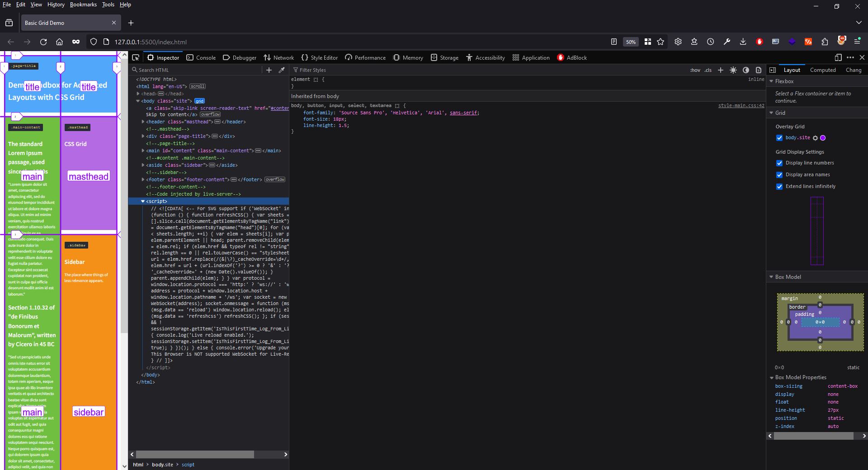The image size is (868, 470).
Task: Expand the header masthead node
Action: click(143, 122)
